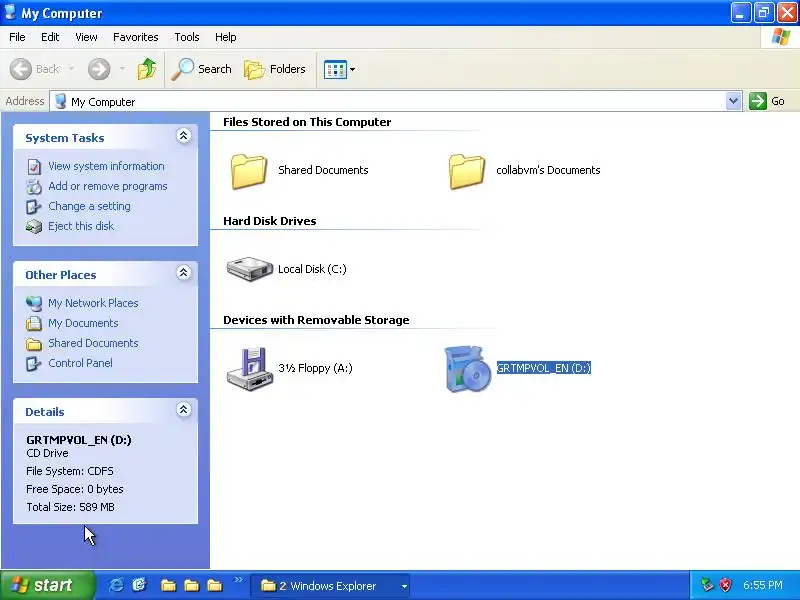Go up one folder level
This screenshot has width=800, height=600.
tap(147, 69)
